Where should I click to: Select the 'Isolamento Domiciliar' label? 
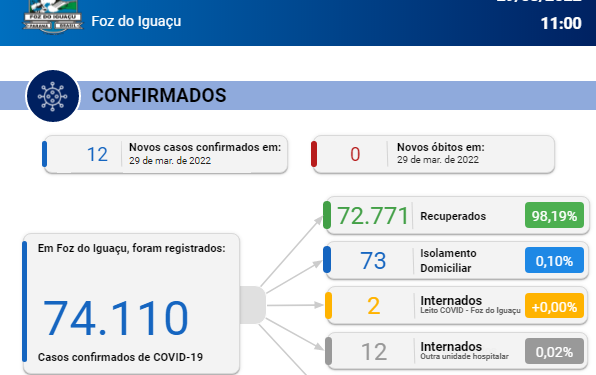(448, 261)
